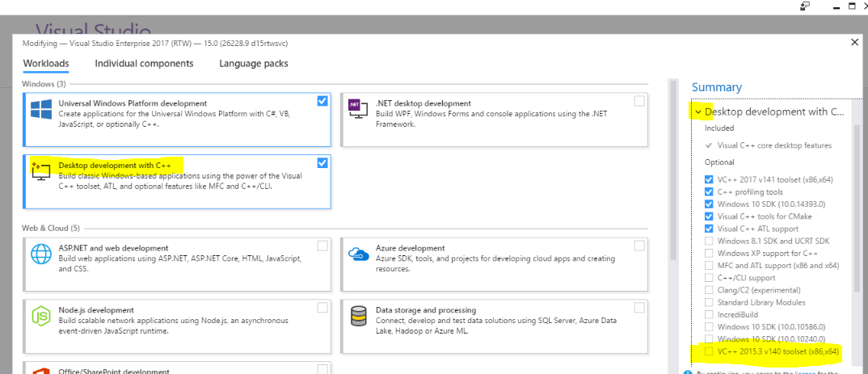Enable Windows 10 SDK (10.0.10240.0)
Image resolution: width=868 pixels, height=374 pixels.
point(709,339)
